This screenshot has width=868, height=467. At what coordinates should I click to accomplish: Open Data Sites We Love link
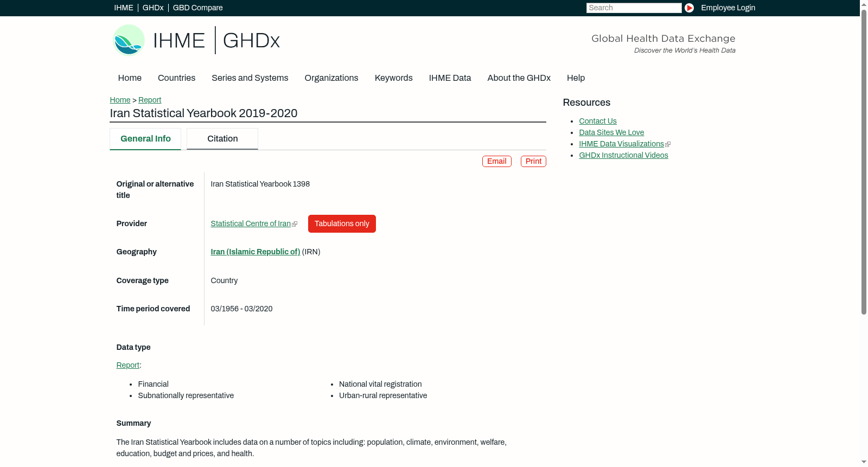coord(611,132)
